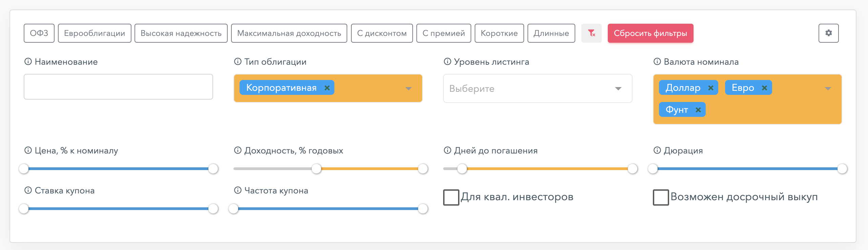Click info icon next to Доходность, % годовых
This screenshot has width=868, height=250.
238,150
